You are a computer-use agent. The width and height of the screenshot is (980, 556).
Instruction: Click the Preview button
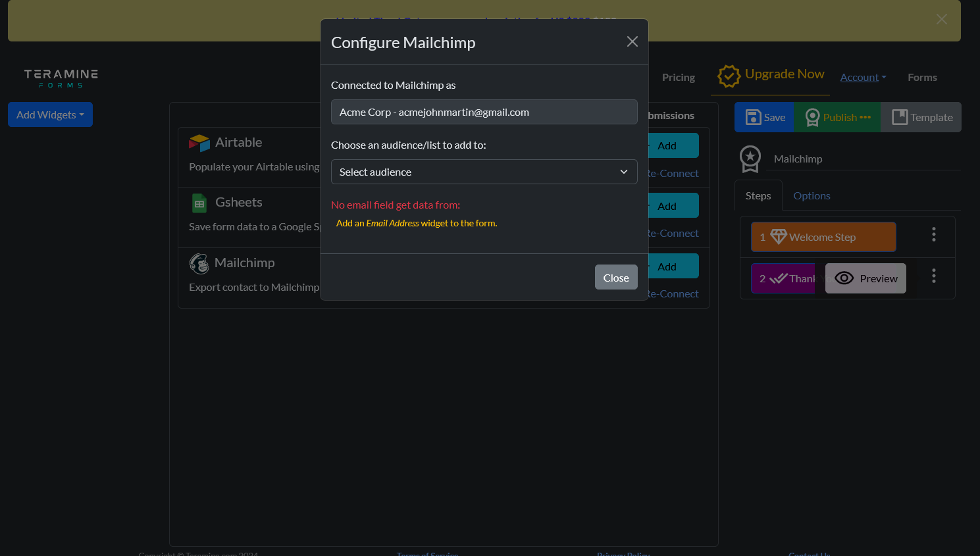(x=865, y=278)
